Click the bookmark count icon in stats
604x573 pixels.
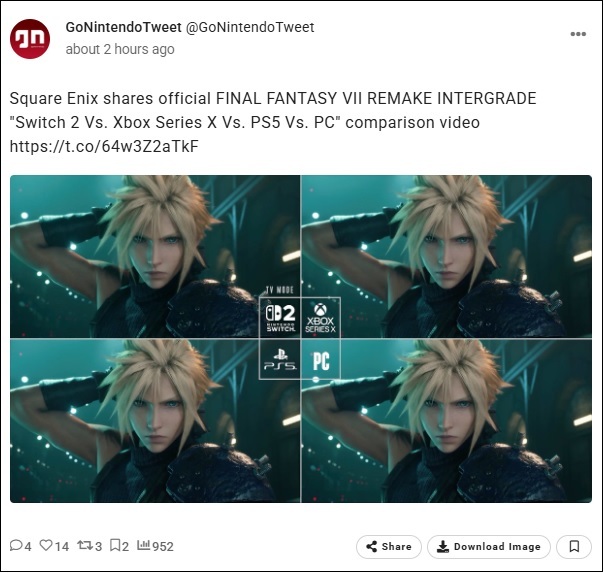pyautogui.click(x=115, y=545)
